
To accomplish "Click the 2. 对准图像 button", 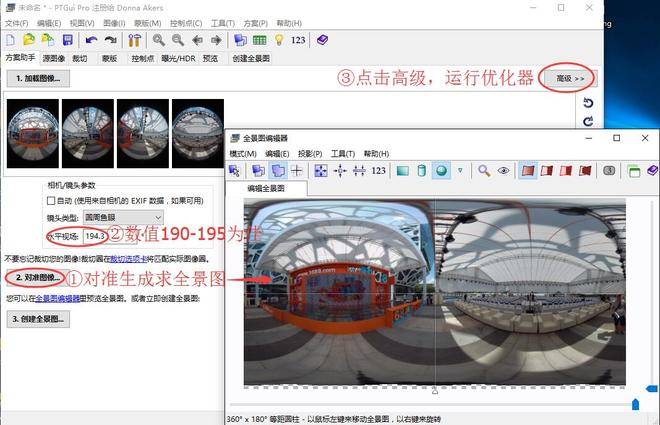I will 38,277.
